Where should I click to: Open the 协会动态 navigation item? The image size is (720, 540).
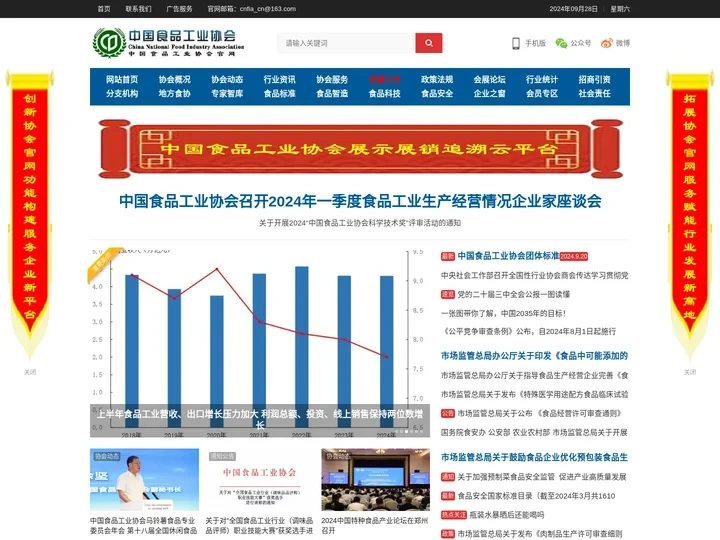[227, 79]
